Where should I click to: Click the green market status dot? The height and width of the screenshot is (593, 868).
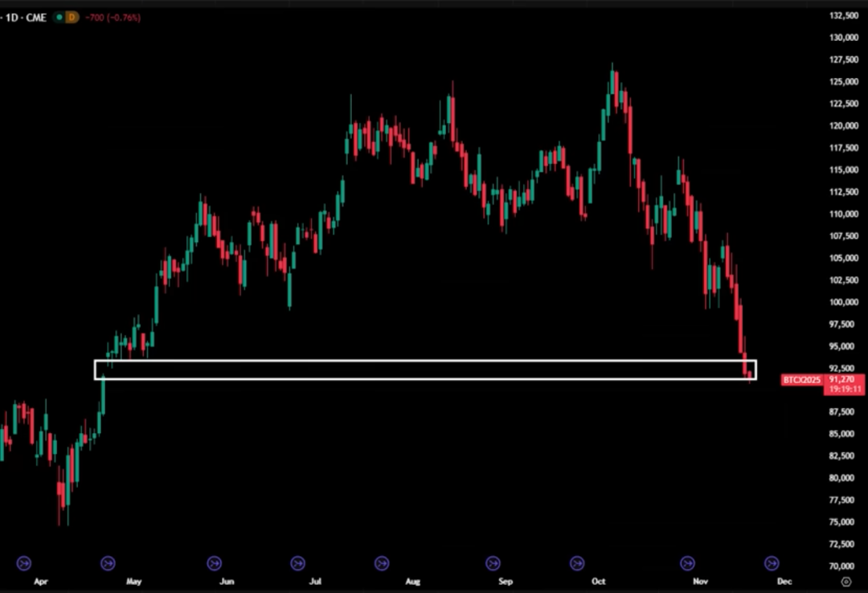click(x=59, y=18)
